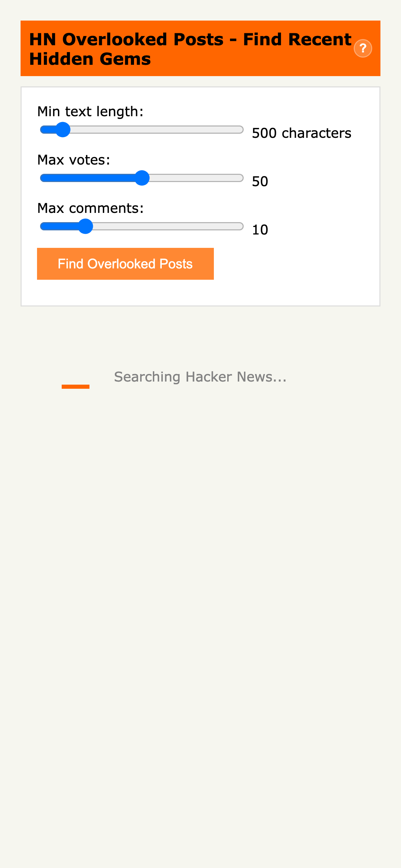This screenshot has width=401, height=868.
Task: Click the max votes value '50'
Action: coord(260,181)
